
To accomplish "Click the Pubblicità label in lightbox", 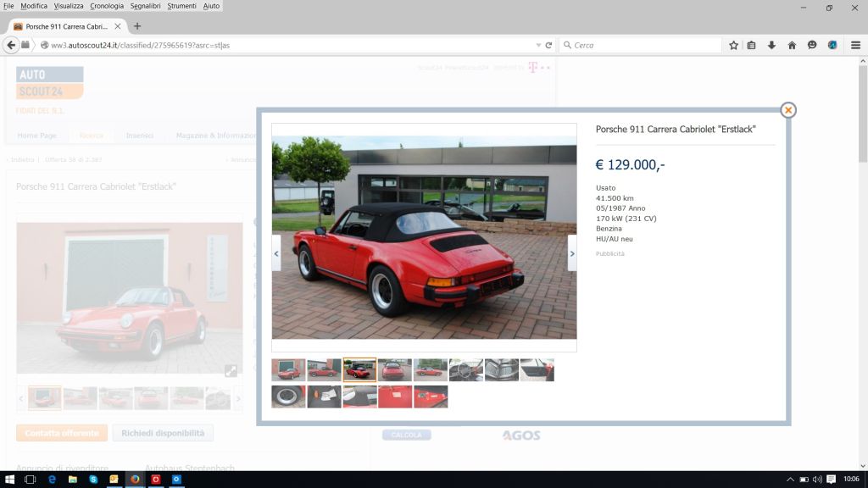I will pyautogui.click(x=610, y=253).
